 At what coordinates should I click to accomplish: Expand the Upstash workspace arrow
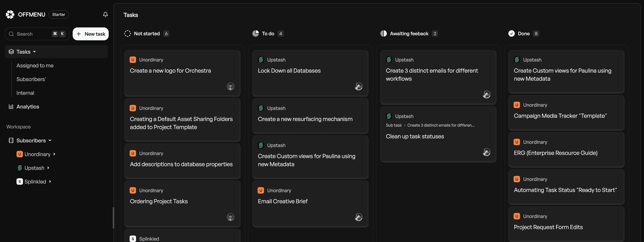coord(48,168)
